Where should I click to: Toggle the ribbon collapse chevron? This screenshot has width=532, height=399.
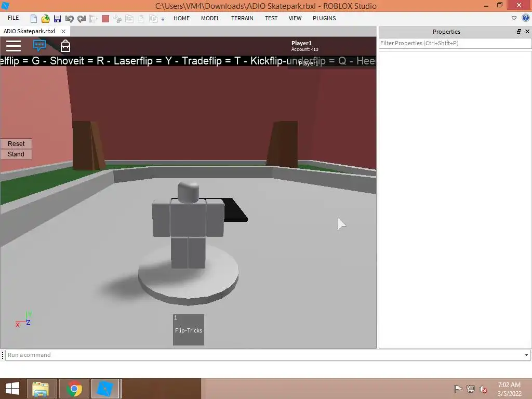pos(514,18)
